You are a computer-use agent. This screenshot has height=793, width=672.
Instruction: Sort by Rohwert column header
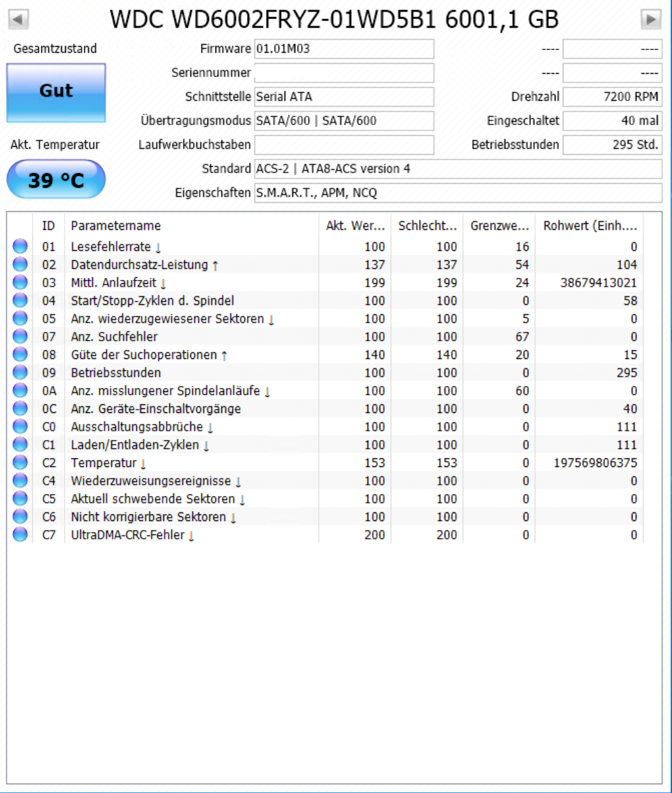[x=590, y=226]
